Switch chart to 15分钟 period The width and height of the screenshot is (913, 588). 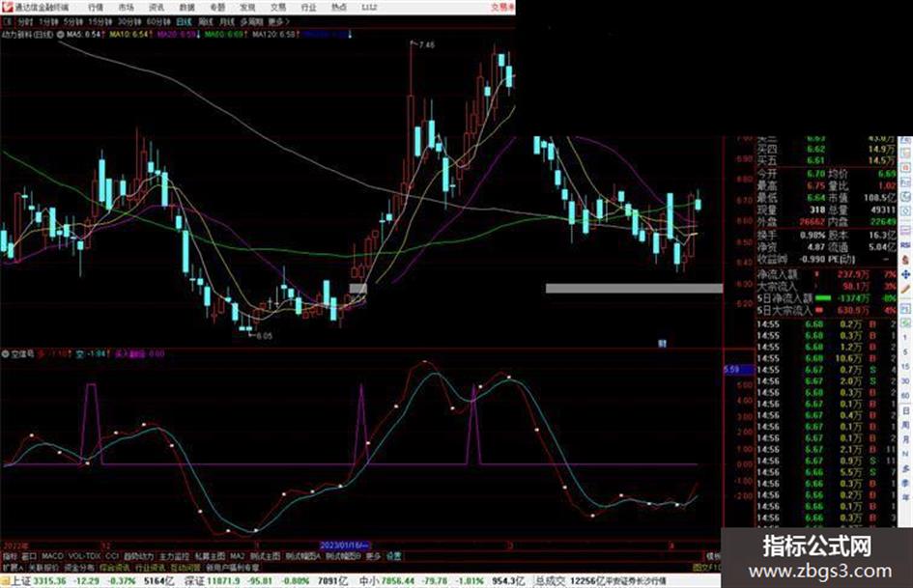click(100, 21)
